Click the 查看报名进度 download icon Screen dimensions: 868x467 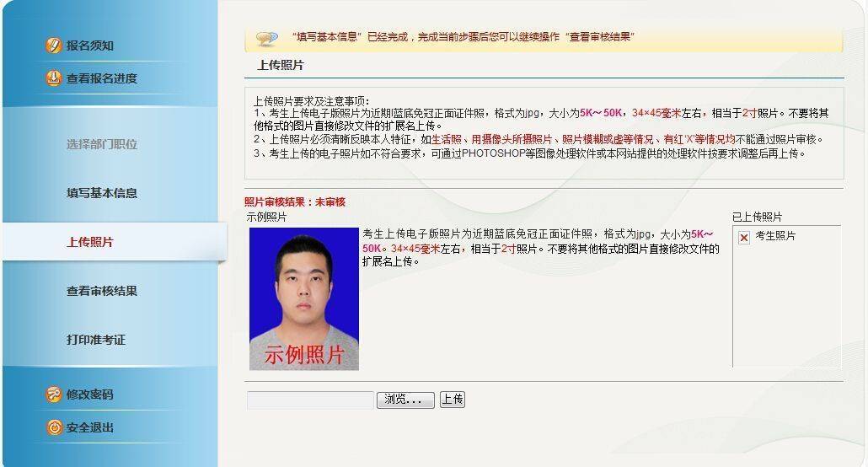click(54, 78)
